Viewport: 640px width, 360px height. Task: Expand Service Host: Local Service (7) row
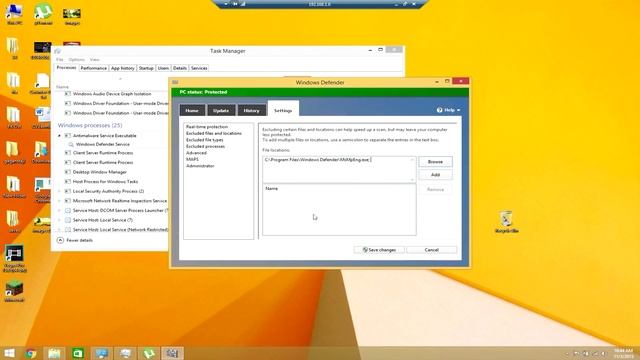(x=59, y=220)
